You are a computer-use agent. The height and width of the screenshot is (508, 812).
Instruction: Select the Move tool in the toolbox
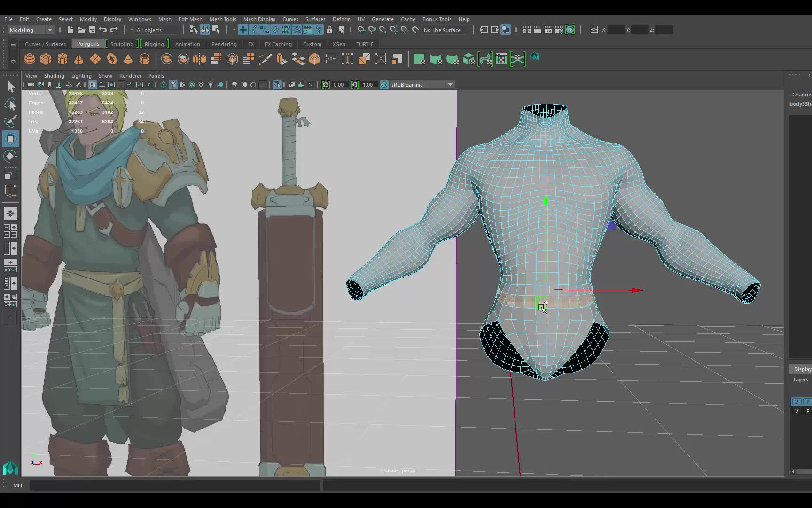coord(10,138)
